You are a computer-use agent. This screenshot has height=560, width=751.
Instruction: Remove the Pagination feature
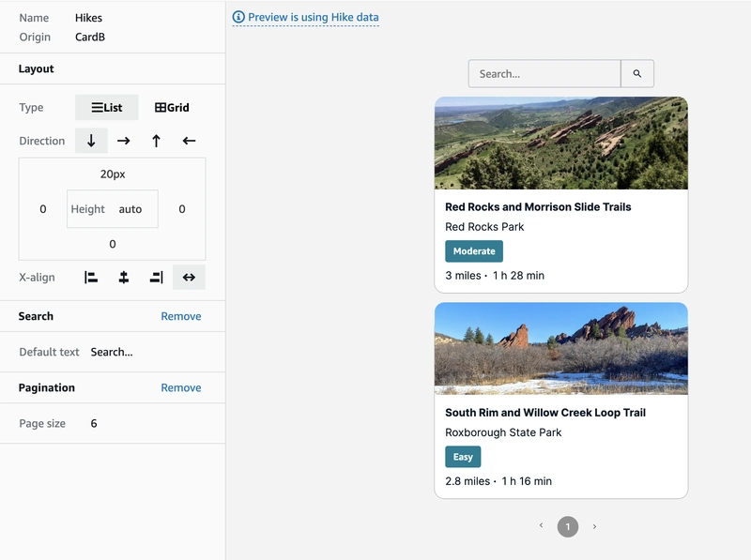tap(181, 387)
